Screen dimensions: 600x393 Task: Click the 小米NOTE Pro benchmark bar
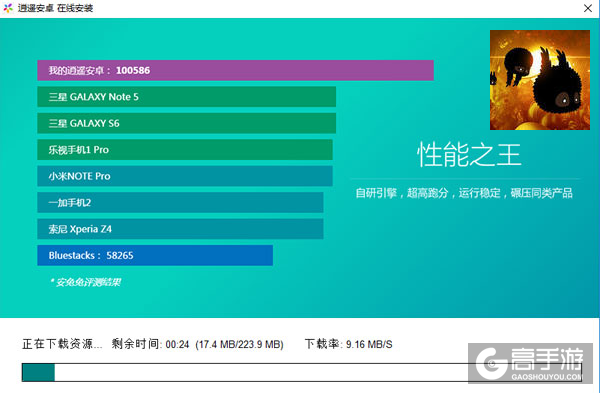click(185, 176)
